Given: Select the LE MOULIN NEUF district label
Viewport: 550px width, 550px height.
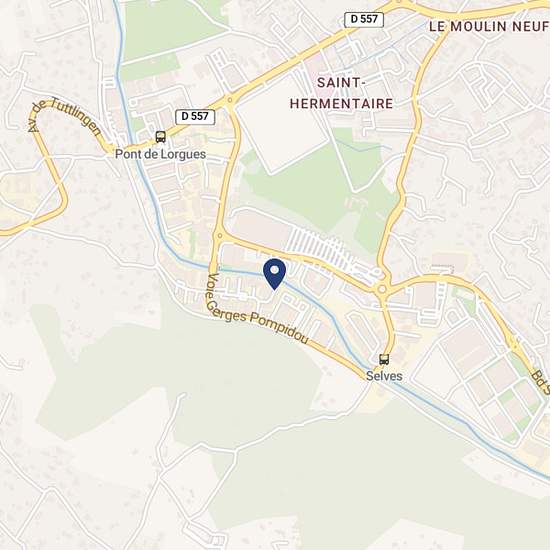Looking at the screenshot, I should coord(489,27).
